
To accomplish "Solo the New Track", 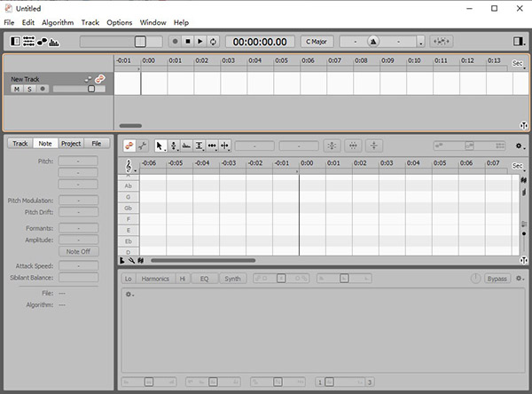I will (28, 89).
